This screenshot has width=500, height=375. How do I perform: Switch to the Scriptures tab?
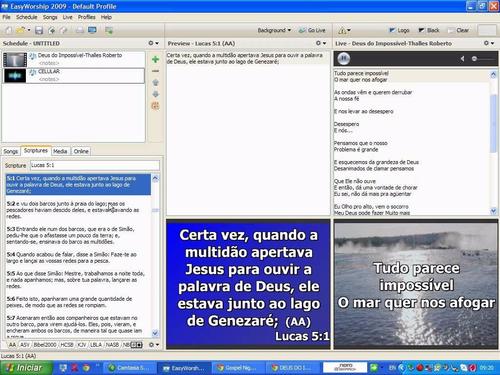pyautogui.click(x=36, y=151)
